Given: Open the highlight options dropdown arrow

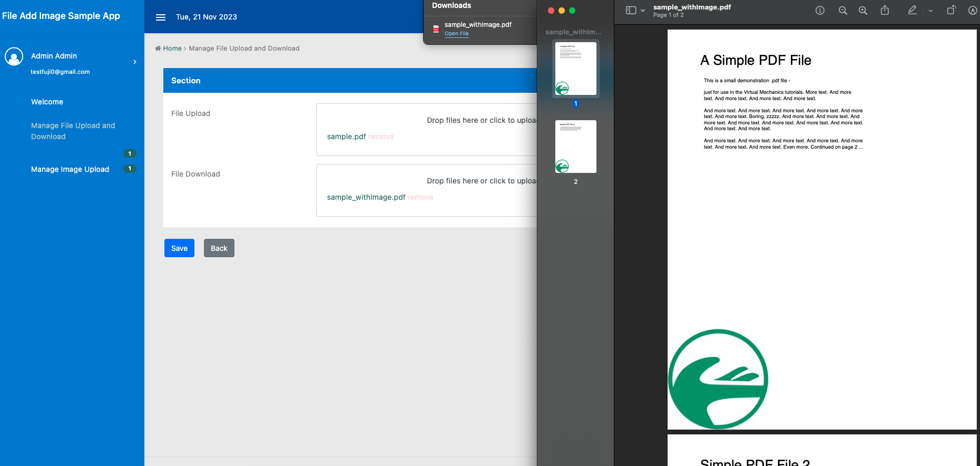Looking at the screenshot, I should [x=930, y=11].
